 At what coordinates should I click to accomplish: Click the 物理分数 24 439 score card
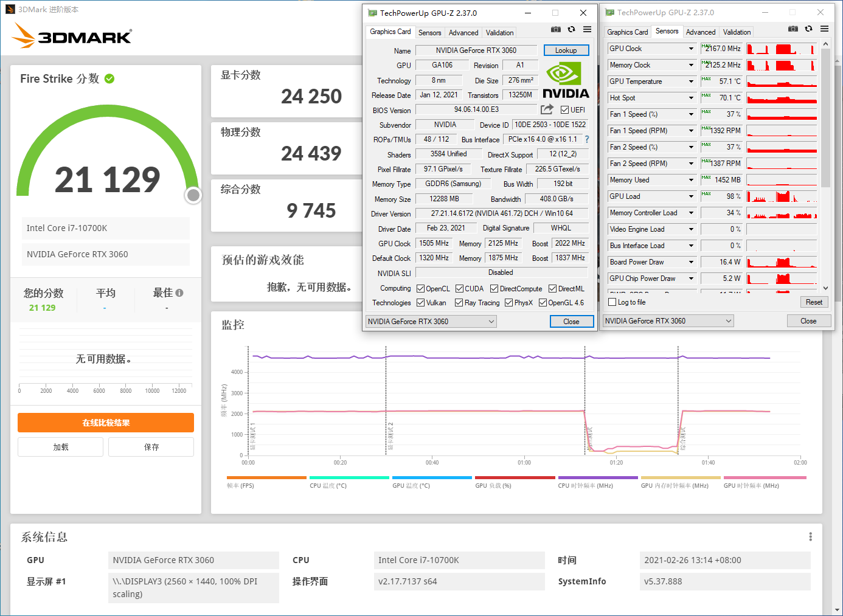coord(286,148)
